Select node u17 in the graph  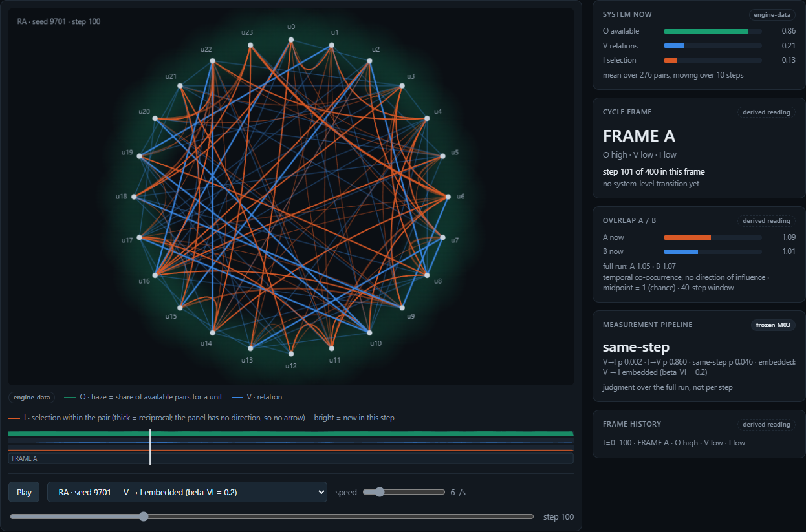(x=139, y=237)
